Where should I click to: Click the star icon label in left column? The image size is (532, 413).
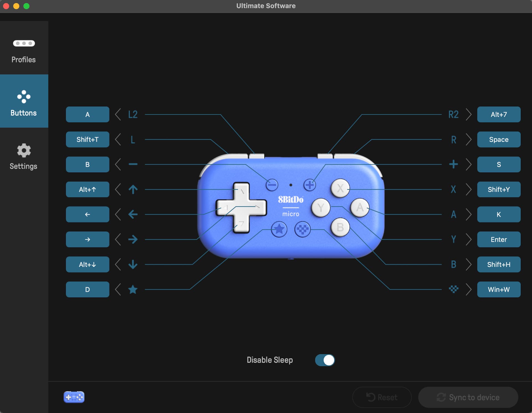[x=133, y=289]
